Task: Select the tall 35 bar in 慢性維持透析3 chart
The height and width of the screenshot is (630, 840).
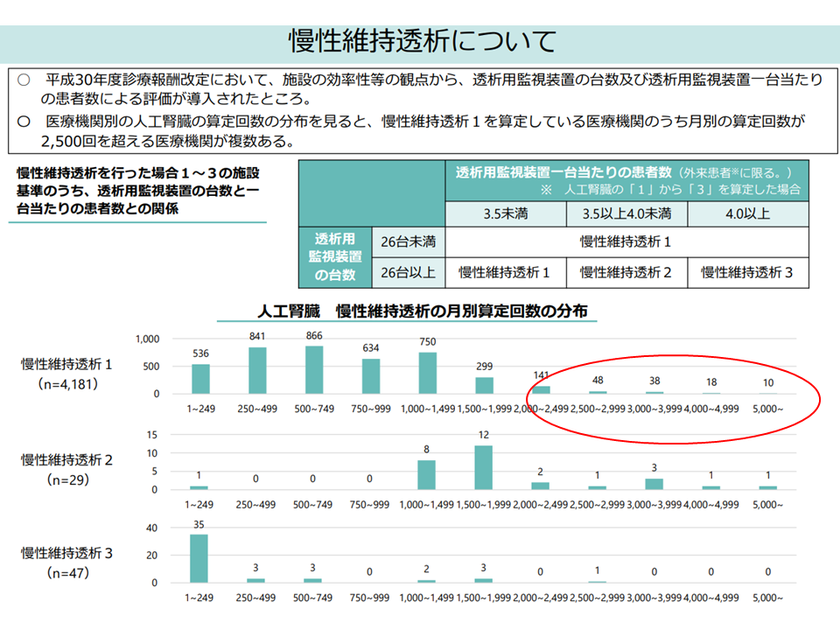Action: click(x=200, y=558)
